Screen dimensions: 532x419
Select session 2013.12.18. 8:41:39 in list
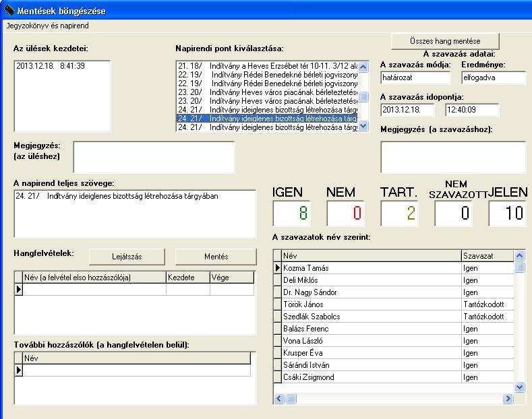tap(62, 66)
